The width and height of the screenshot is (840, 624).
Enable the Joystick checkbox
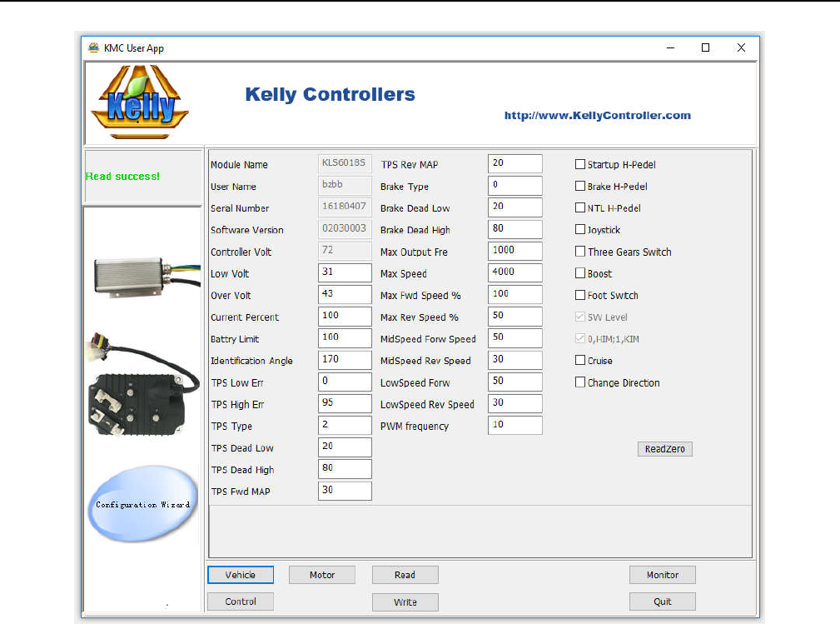pos(579,229)
